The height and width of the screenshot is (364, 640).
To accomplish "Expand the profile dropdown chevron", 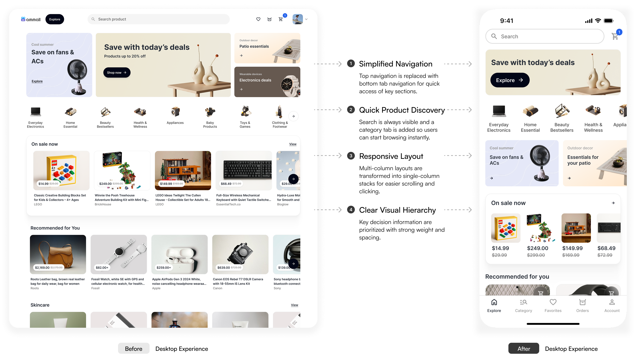I will tap(306, 19).
